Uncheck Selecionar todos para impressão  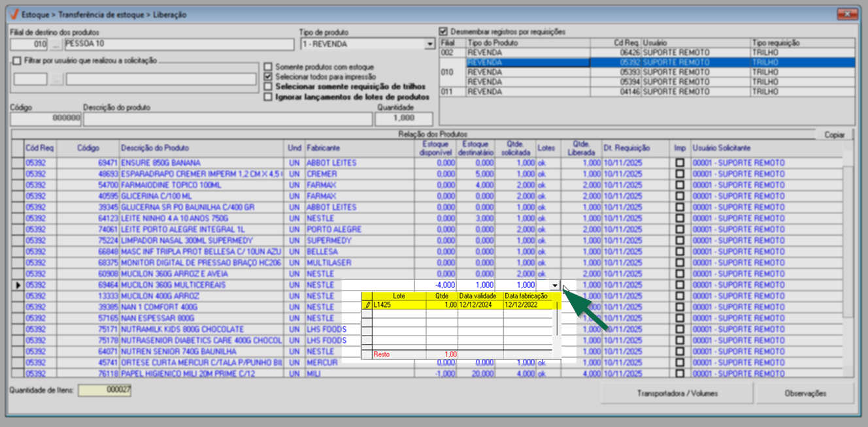pyautogui.click(x=267, y=76)
